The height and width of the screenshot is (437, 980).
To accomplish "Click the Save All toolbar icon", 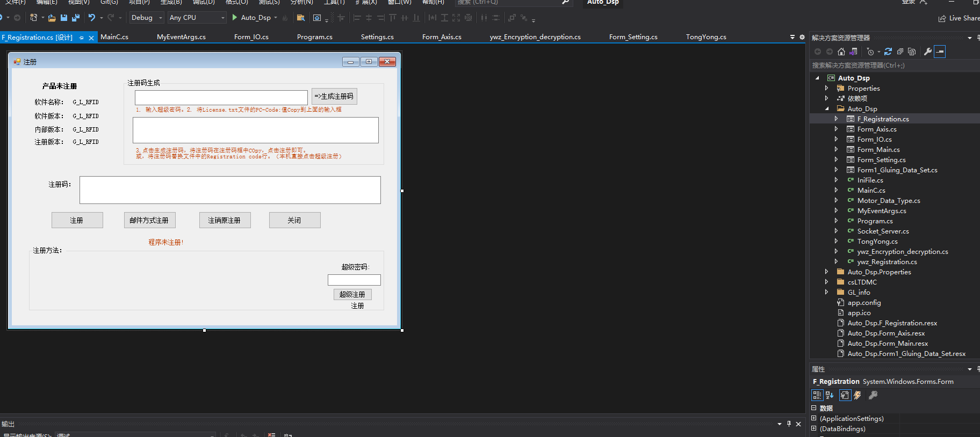I will (76, 18).
